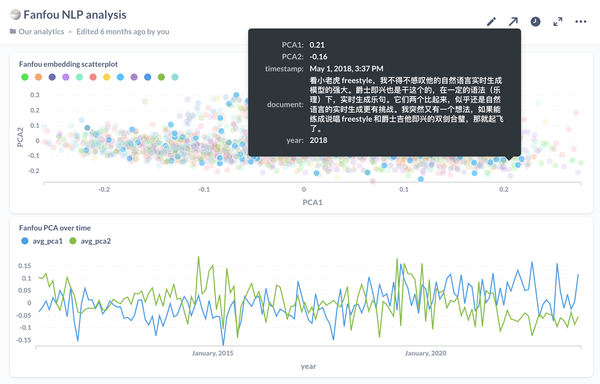Viewport: 600px width, 384px height.
Task: Open the Fanfou PCA over time card title
Action: [x=55, y=228]
